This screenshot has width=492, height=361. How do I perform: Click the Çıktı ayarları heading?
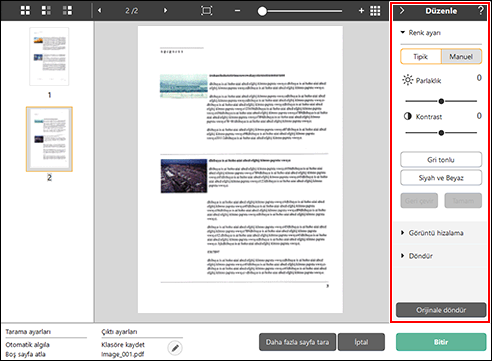(119, 332)
